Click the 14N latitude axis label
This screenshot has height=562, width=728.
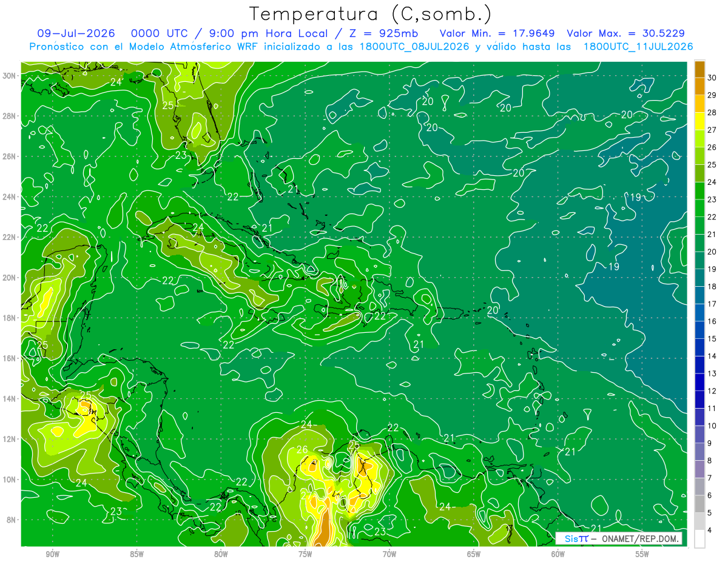[x=10, y=398]
